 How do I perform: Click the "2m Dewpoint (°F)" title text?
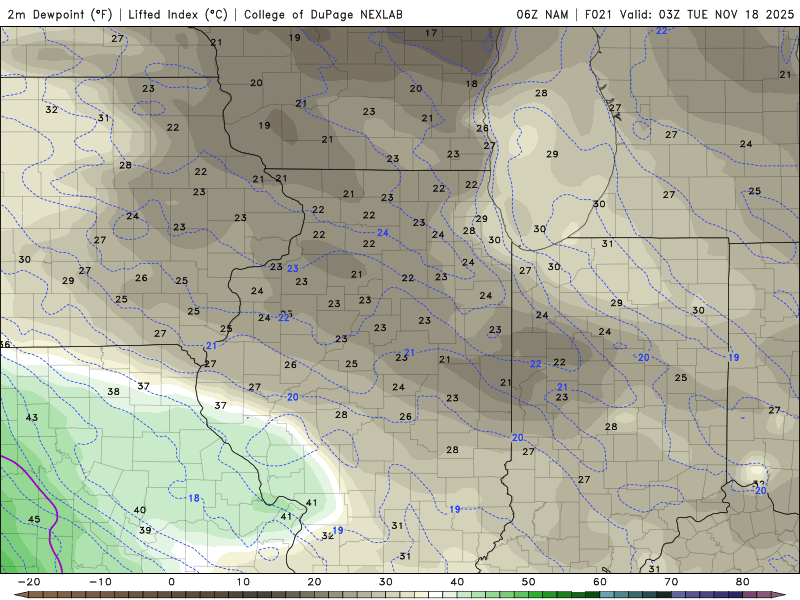tap(60, 14)
